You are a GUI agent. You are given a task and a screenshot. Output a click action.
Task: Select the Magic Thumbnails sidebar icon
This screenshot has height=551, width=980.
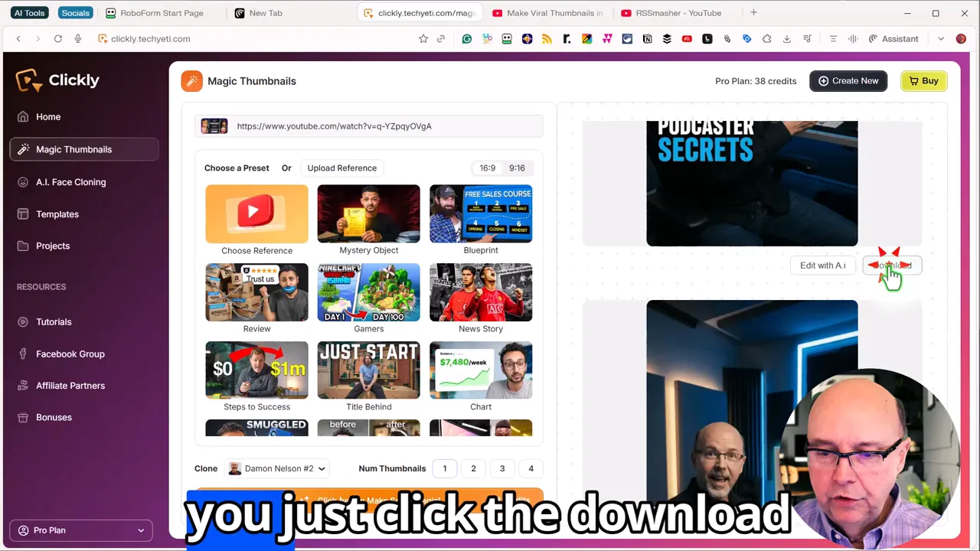pyautogui.click(x=23, y=149)
